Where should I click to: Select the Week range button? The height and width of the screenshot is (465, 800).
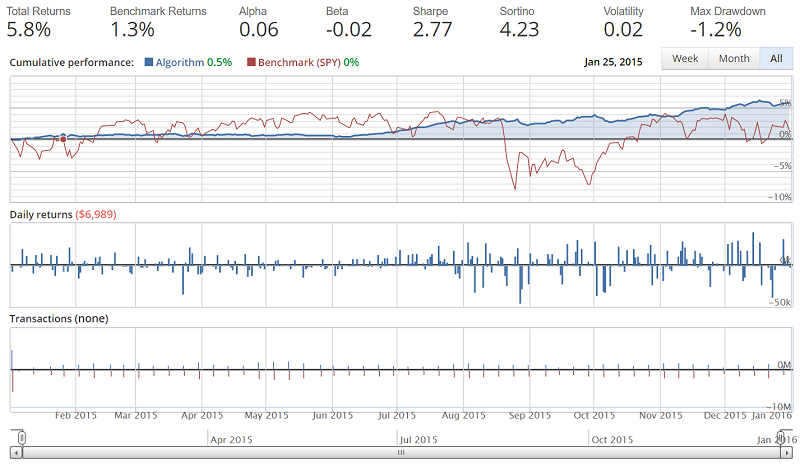(685, 59)
